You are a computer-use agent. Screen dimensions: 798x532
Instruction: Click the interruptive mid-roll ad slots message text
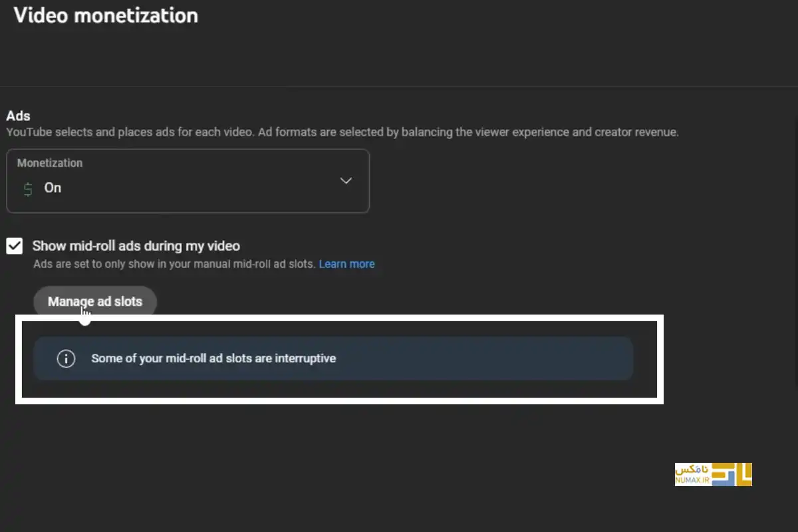point(213,358)
